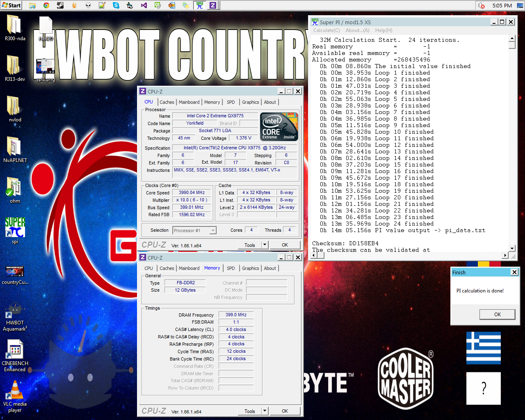The image size is (525, 420).
Task: Open Qt Creator from the taskbar
Action: [158, 5]
